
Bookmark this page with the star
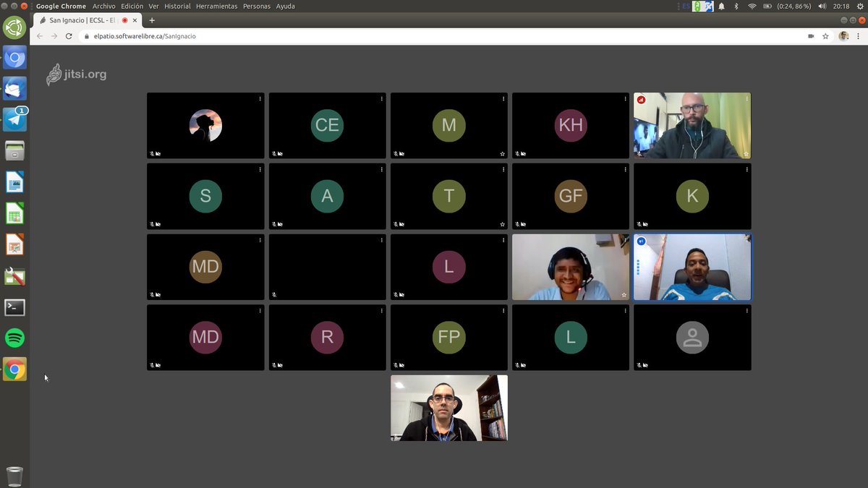point(825,36)
